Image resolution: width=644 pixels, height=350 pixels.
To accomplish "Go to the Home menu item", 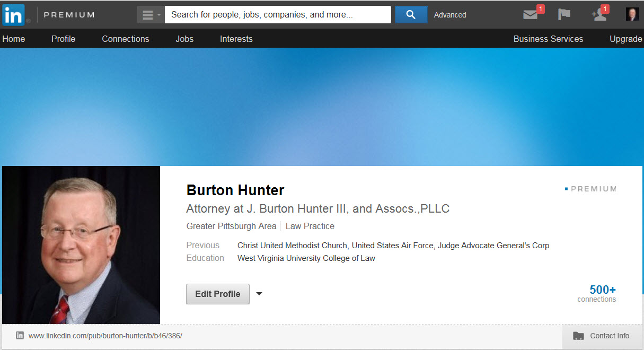I will [14, 39].
